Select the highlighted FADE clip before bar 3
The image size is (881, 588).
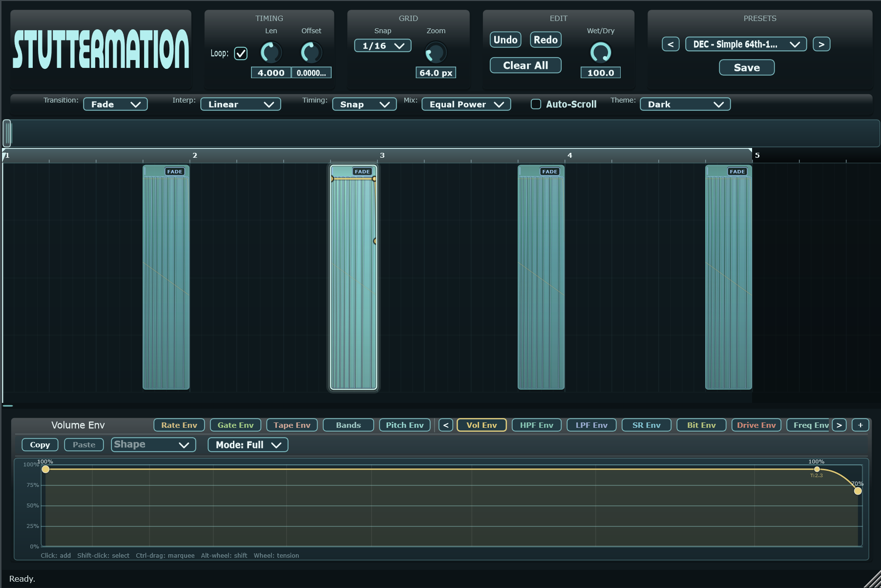click(354, 277)
